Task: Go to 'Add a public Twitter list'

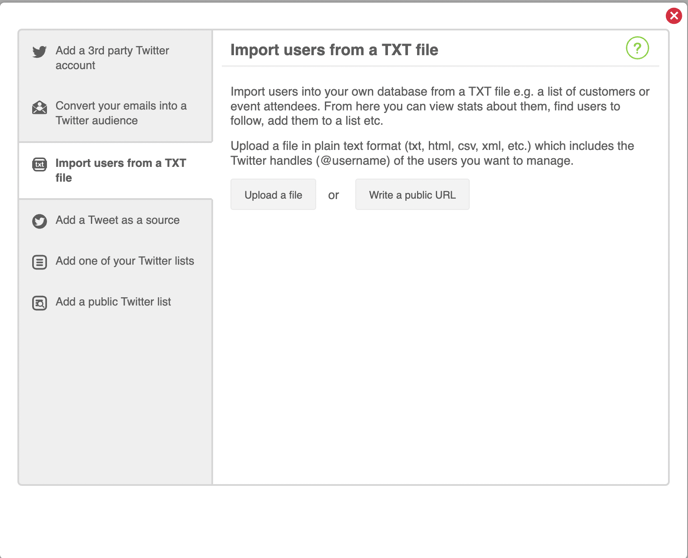Action: [115, 302]
